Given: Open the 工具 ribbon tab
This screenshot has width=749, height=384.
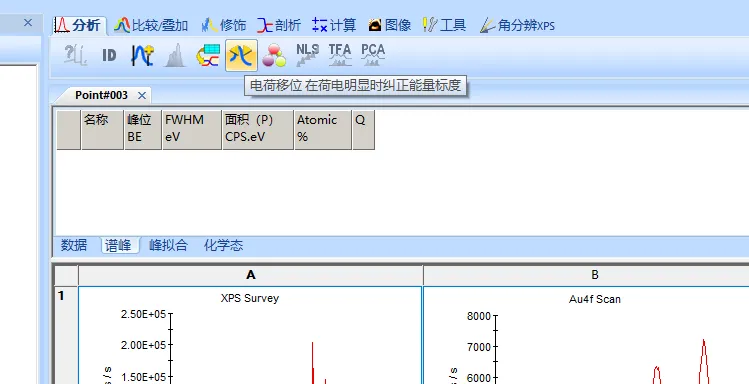Looking at the screenshot, I should (x=444, y=25).
